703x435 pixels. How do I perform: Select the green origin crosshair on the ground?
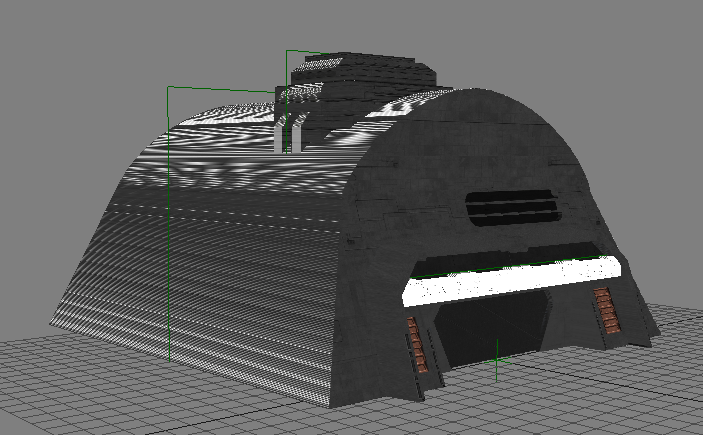(x=497, y=360)
